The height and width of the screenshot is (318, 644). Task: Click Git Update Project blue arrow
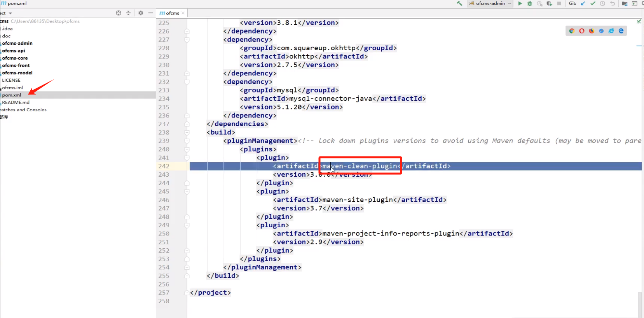583,4
